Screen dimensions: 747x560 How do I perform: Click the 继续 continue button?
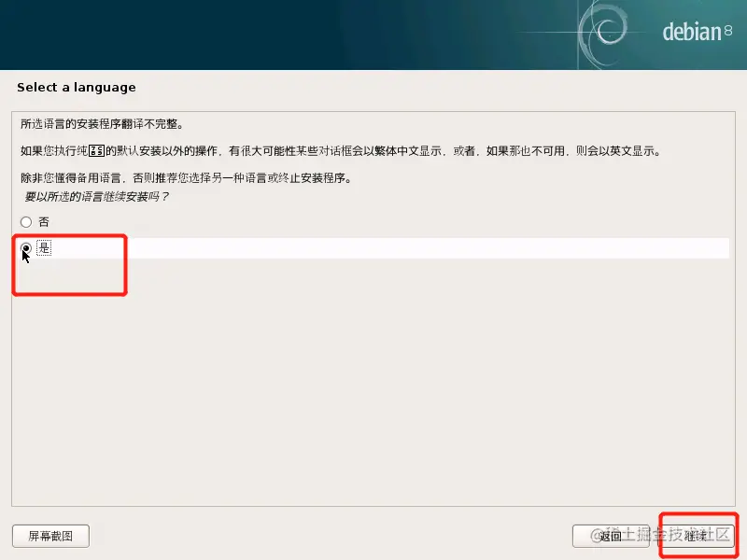pos(698,536)
